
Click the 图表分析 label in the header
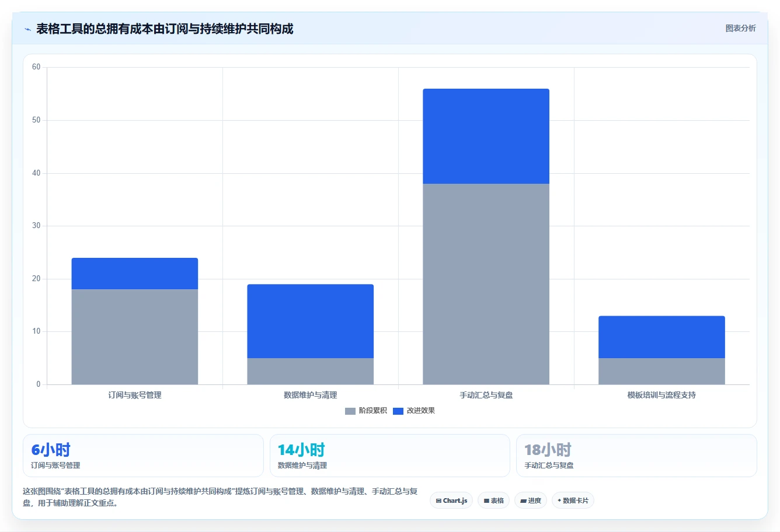click(x=740, y=28)
